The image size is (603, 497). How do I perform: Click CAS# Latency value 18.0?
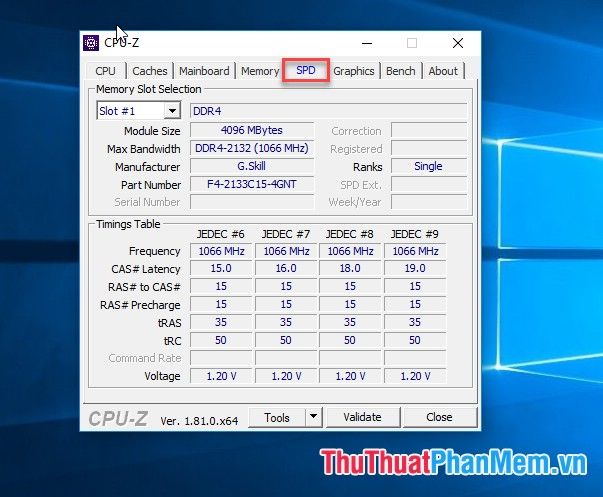coord(350,269)
